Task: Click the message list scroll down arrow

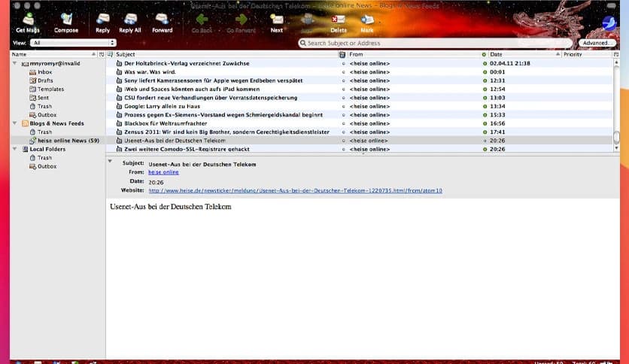Action: pos(616,148)
